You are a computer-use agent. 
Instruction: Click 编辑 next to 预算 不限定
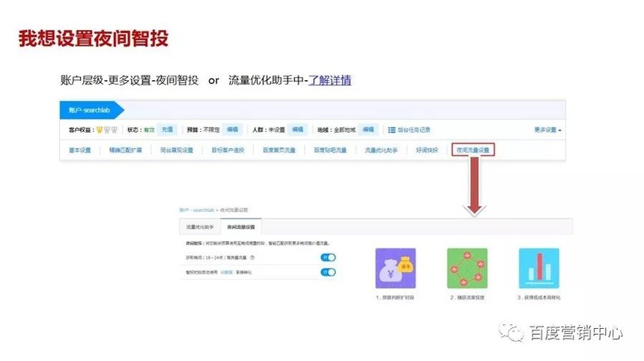click(232, 130)
